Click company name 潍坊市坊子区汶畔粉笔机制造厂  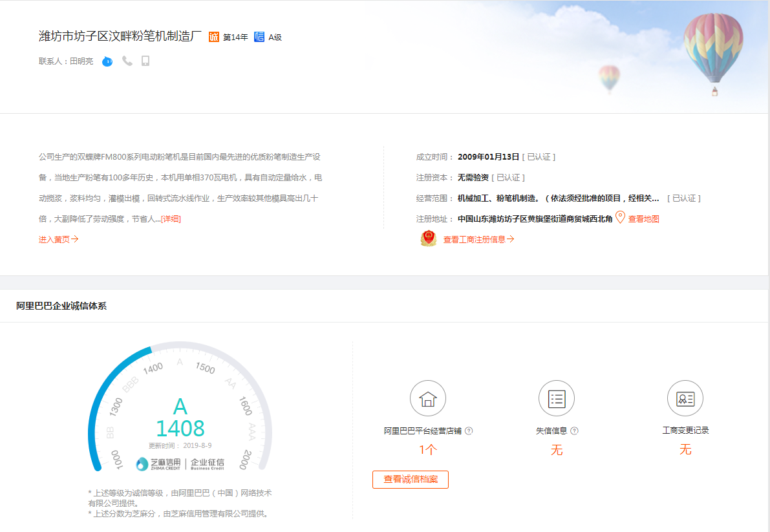pos(120,36)
